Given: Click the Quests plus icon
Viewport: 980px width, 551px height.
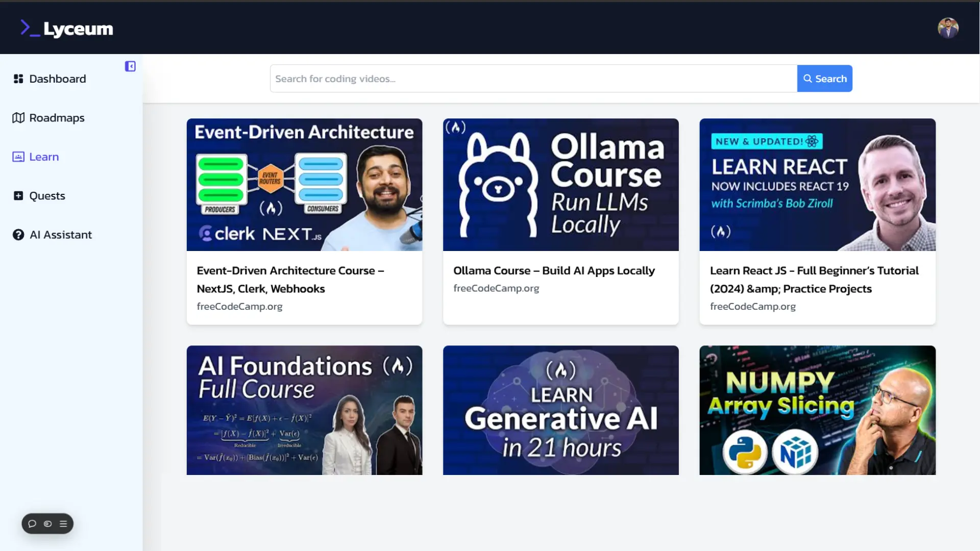Looking at the screenshot, I should click(x=18, y=196).
